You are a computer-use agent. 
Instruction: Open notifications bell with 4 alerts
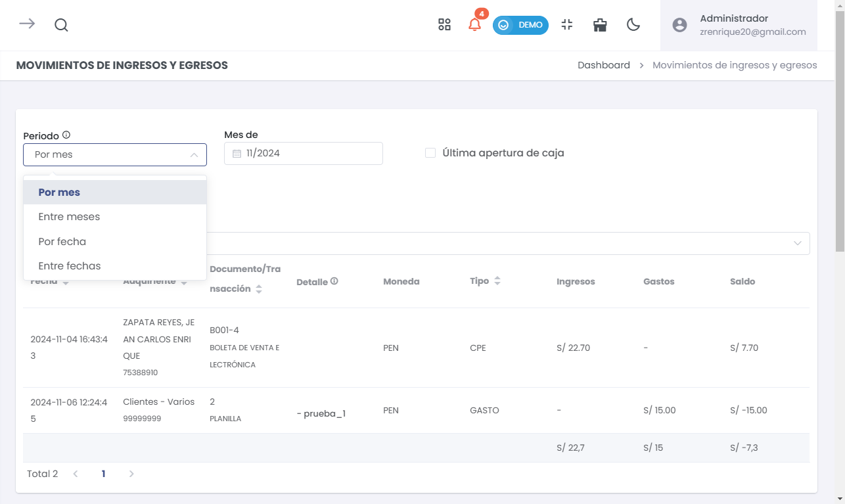click(x=474, y=25)
